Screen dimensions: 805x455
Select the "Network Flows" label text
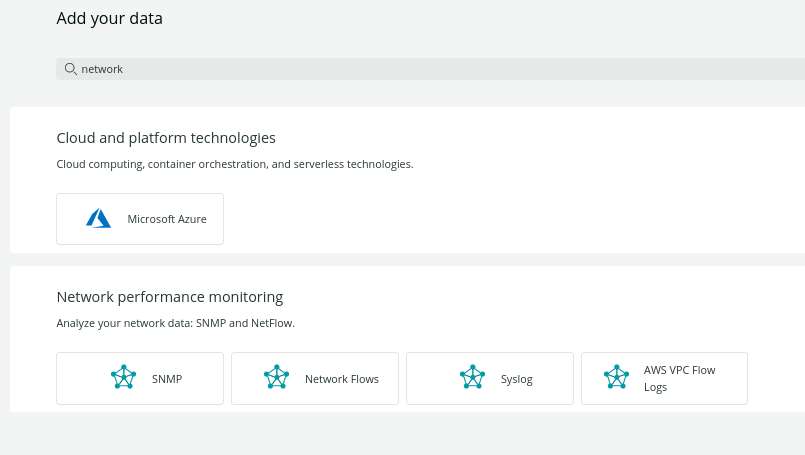(x=342, y=379)
